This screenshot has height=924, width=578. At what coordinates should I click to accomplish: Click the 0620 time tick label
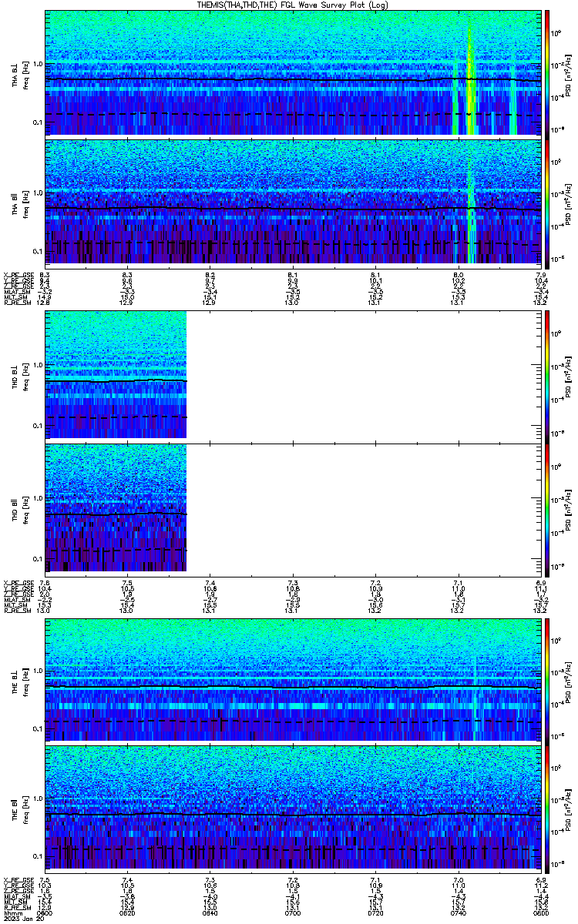pyautogui.click(x=128, y=912)
